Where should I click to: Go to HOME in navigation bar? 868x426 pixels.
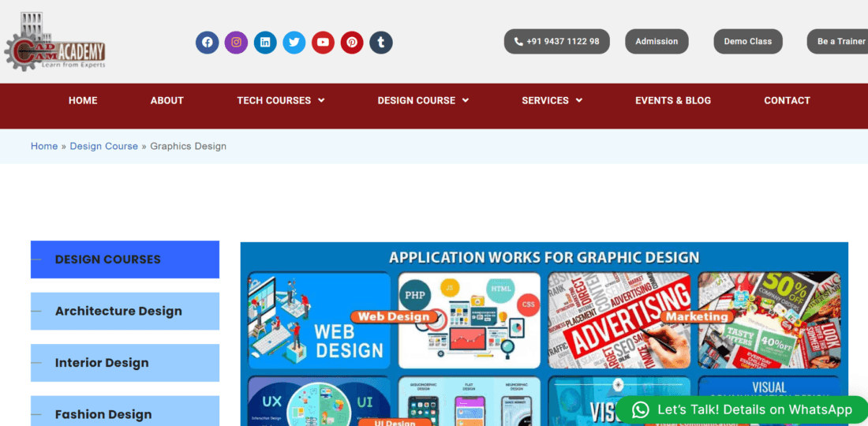click(83, 101)
